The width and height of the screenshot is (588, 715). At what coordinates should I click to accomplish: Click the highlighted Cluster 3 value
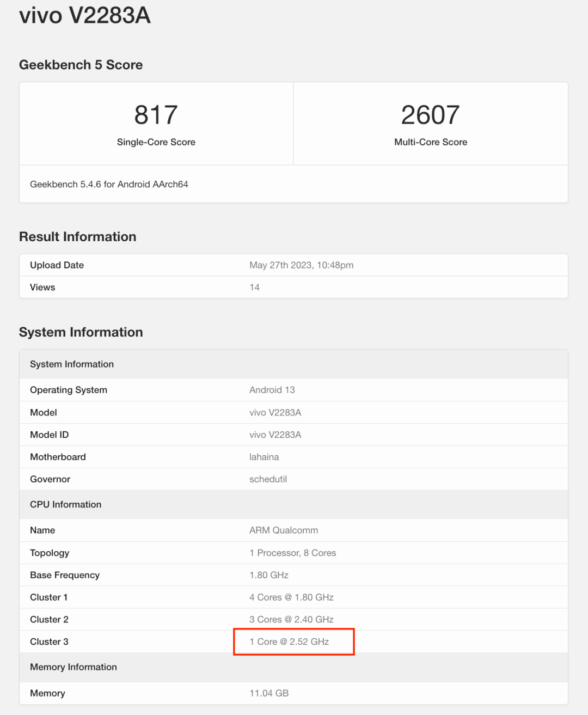pyautogui.click(x=289, y=641)
